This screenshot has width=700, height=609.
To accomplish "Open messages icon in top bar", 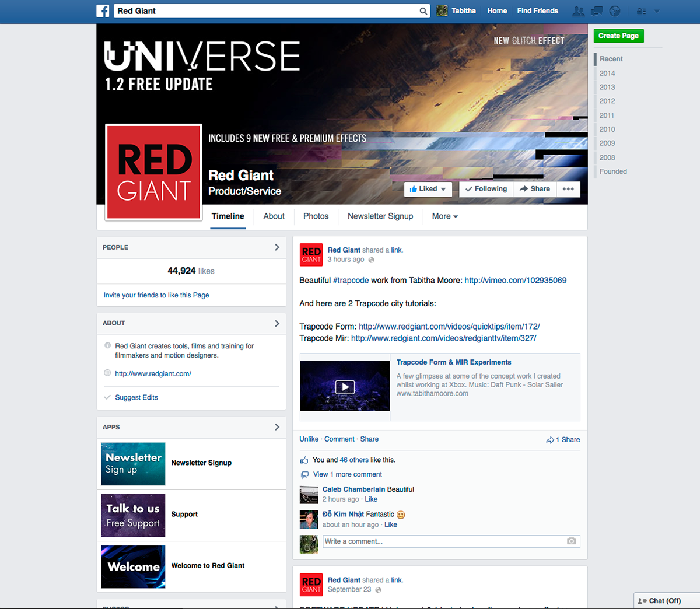I will (x=597, y=11).
